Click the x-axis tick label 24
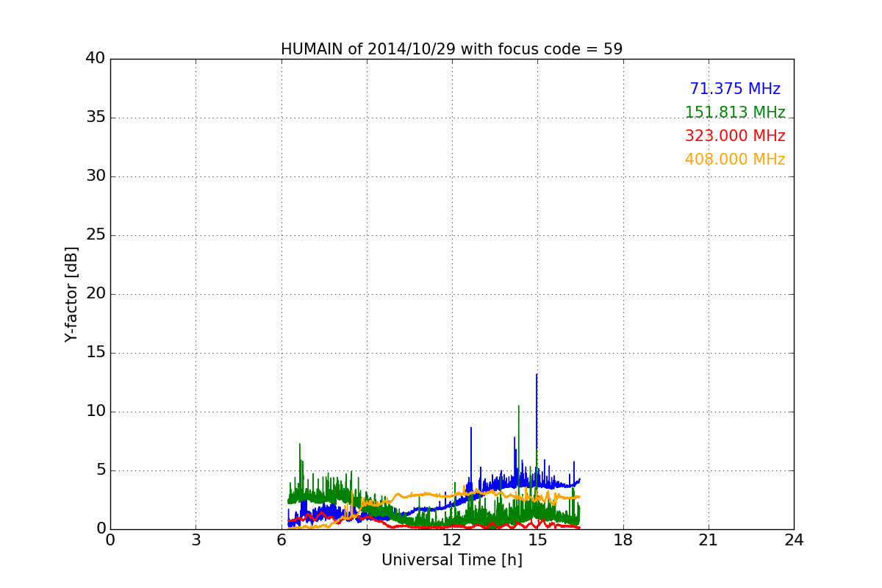The width and height of the screenshot is (882, 588). [x=794, y=539]
